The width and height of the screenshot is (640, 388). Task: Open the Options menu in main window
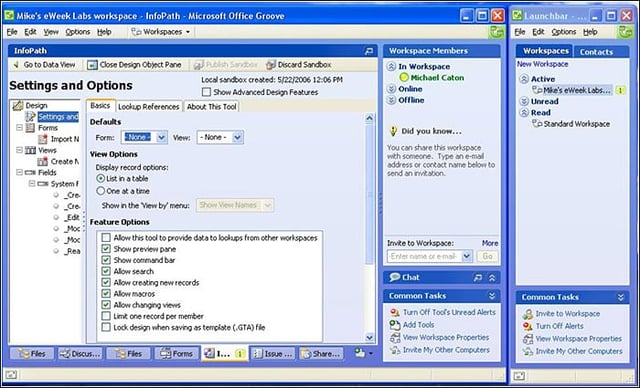click(x=78, y=32)
